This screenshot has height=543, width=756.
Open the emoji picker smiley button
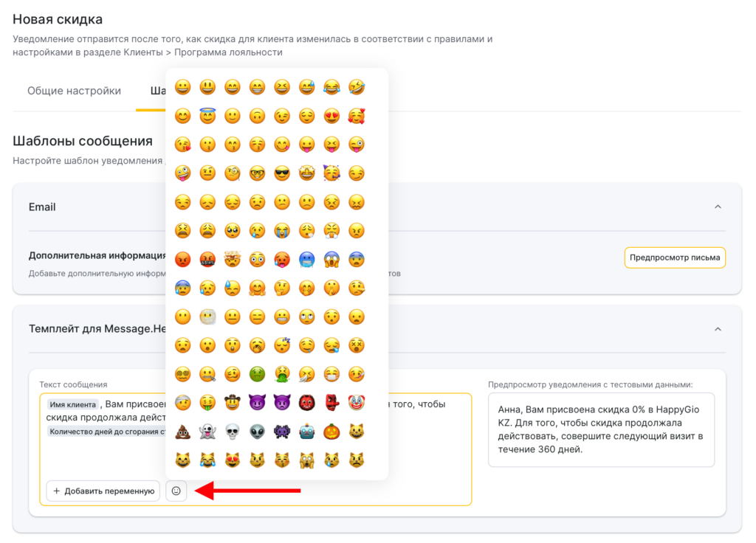point(176,491)
